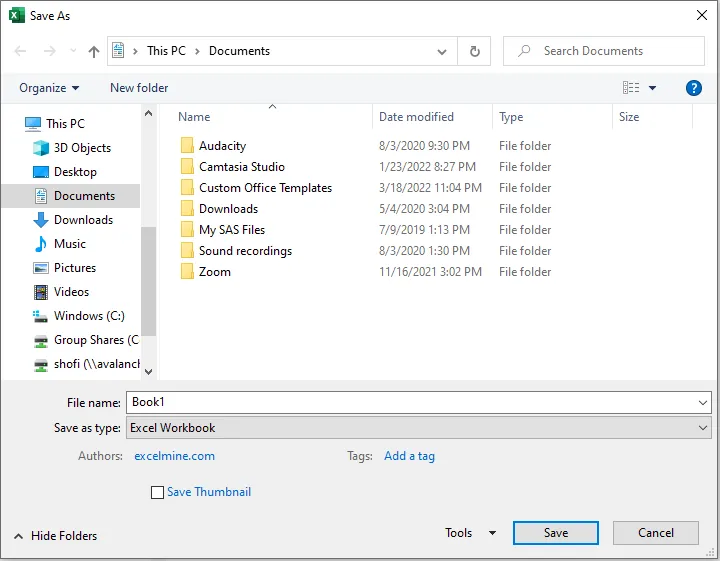
Task: Click navigation pane scroll down arrow
Action: pos(148,371)
